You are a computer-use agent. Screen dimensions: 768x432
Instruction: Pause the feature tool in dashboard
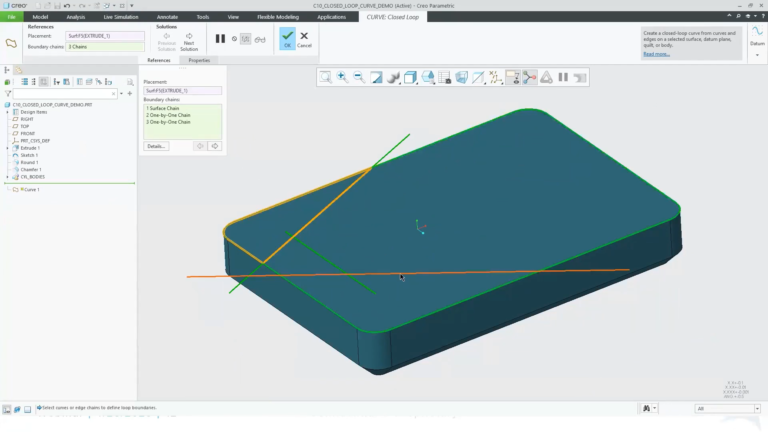point(220,39)
